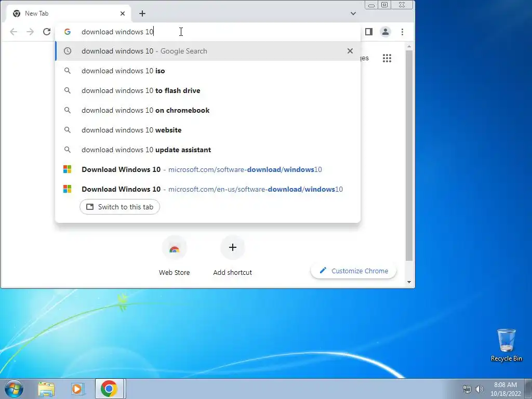Select the New Tab tab
Viewport: 532px width, 399px height.
point(68,13)
